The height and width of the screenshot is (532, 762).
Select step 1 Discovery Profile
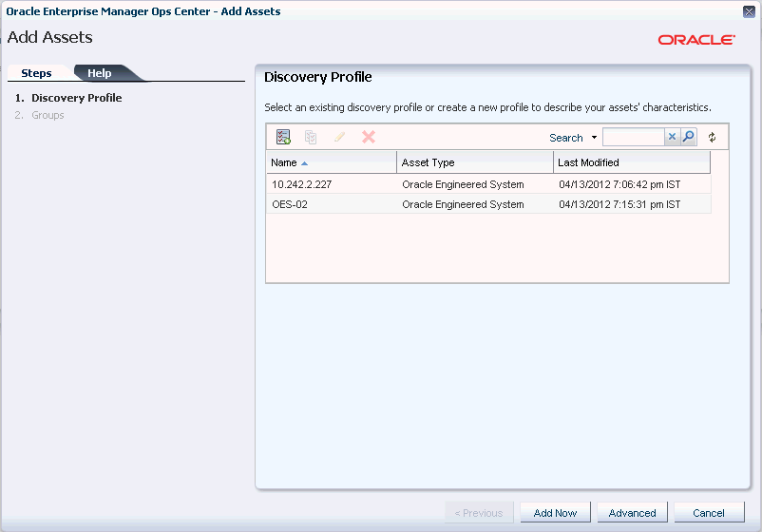(68, 98)
